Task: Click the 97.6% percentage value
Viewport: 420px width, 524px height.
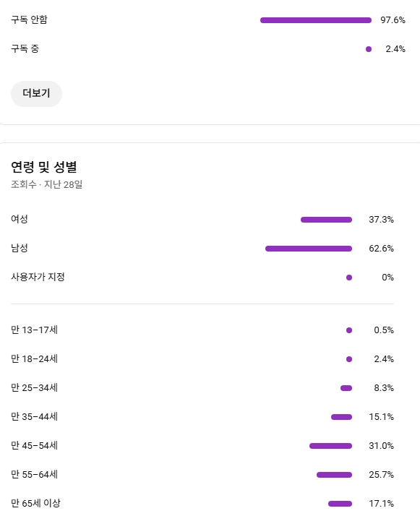Action: point(393,20)
